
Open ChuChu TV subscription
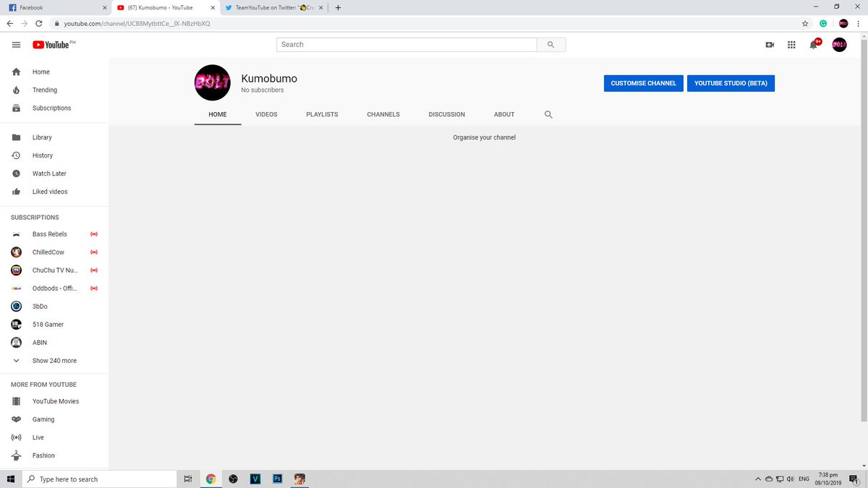[x=54, y=270]
